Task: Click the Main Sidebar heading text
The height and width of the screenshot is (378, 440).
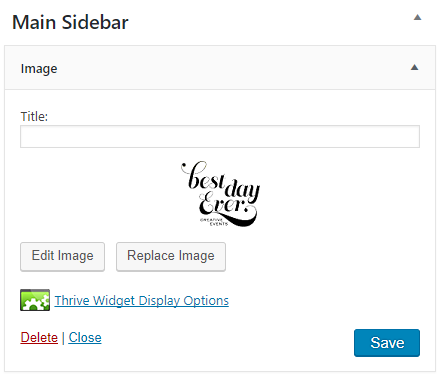Action: (x=70, y=23)
